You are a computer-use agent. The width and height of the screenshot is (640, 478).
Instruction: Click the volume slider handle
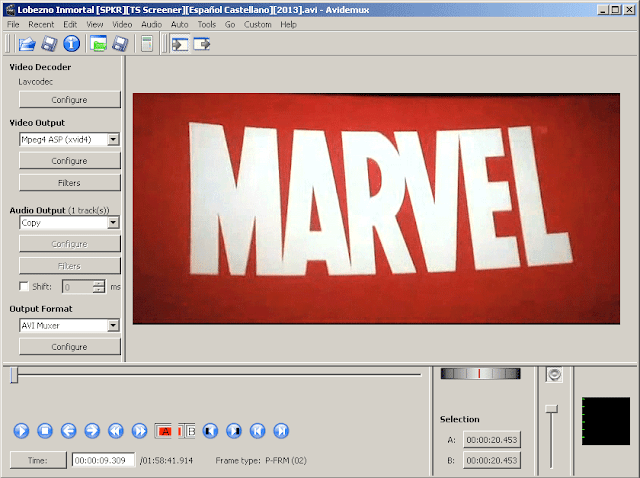point(552,409)
